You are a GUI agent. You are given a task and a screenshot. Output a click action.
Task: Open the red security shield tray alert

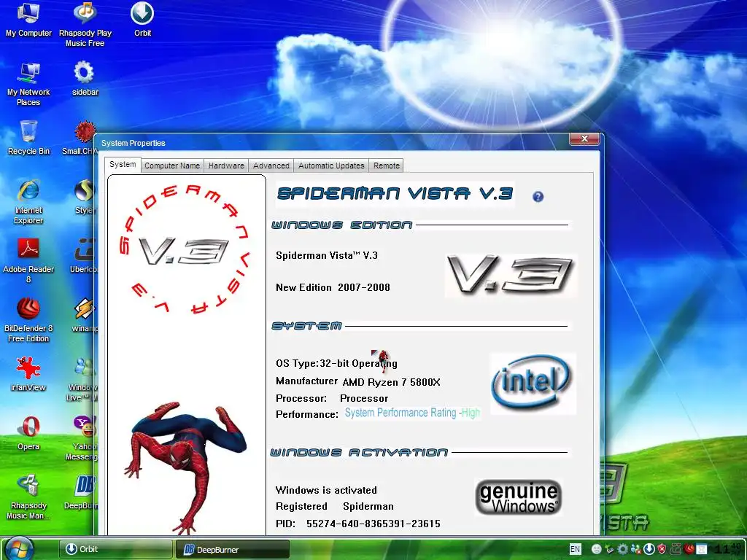coord(662,549)
